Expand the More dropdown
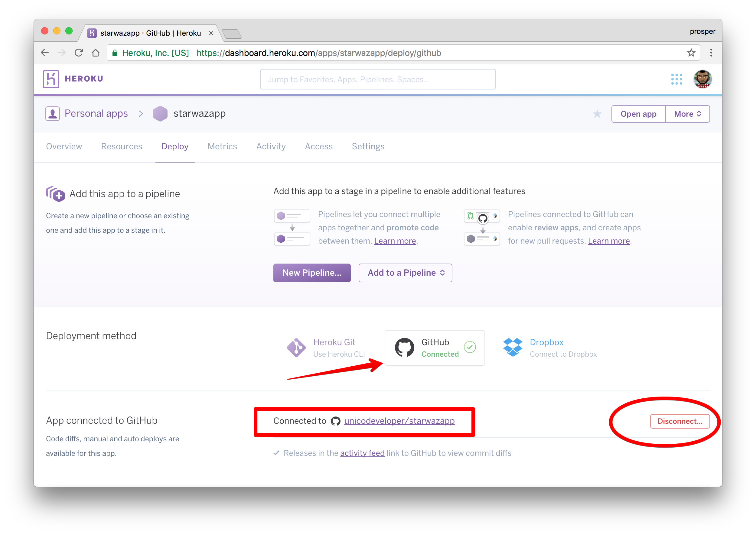This screenshot has width=756, height=535. [687, 114]
